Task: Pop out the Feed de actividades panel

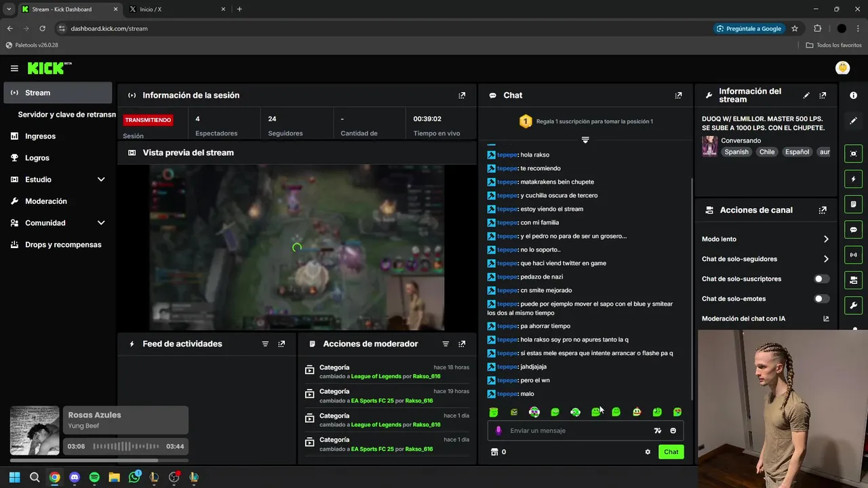Action: (281, 344)
